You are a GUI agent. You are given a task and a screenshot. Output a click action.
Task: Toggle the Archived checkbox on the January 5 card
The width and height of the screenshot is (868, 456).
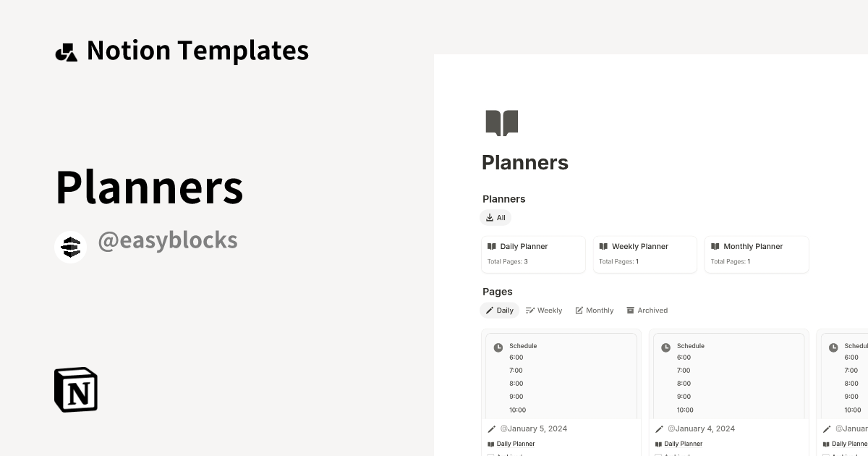click(x=490, y=455)
